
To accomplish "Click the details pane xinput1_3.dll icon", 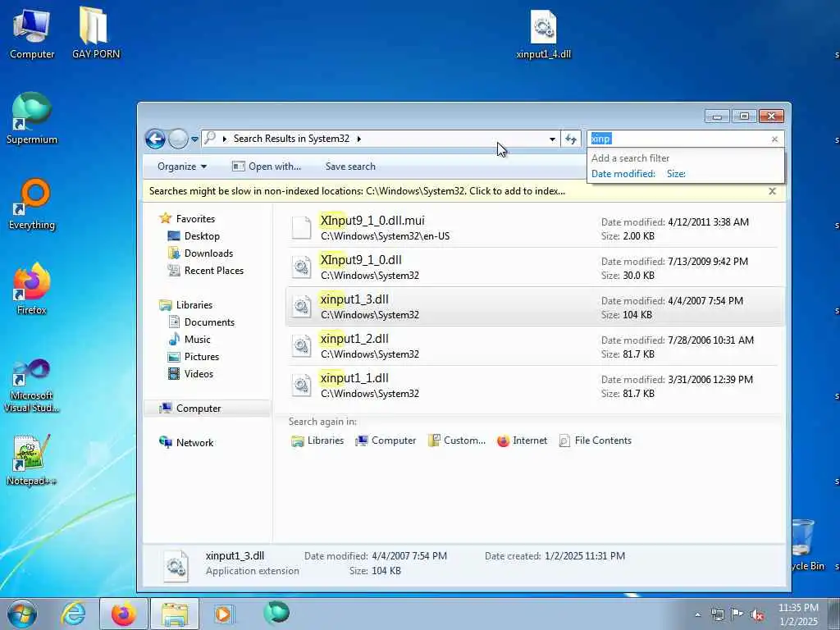I will coord(176,566).
